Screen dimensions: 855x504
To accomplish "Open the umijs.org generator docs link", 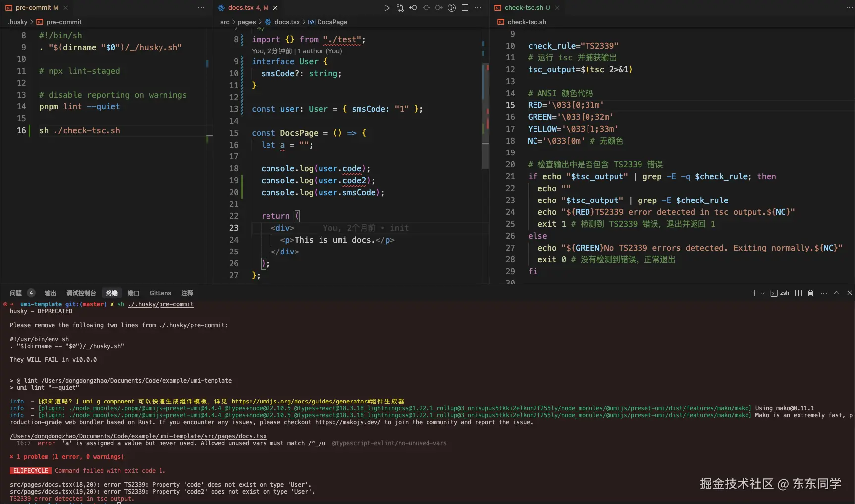I will pos(318,402).
